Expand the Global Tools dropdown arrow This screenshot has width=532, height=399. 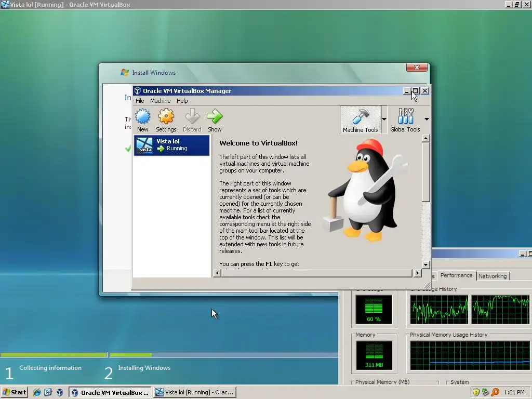(x=427, y=119)
